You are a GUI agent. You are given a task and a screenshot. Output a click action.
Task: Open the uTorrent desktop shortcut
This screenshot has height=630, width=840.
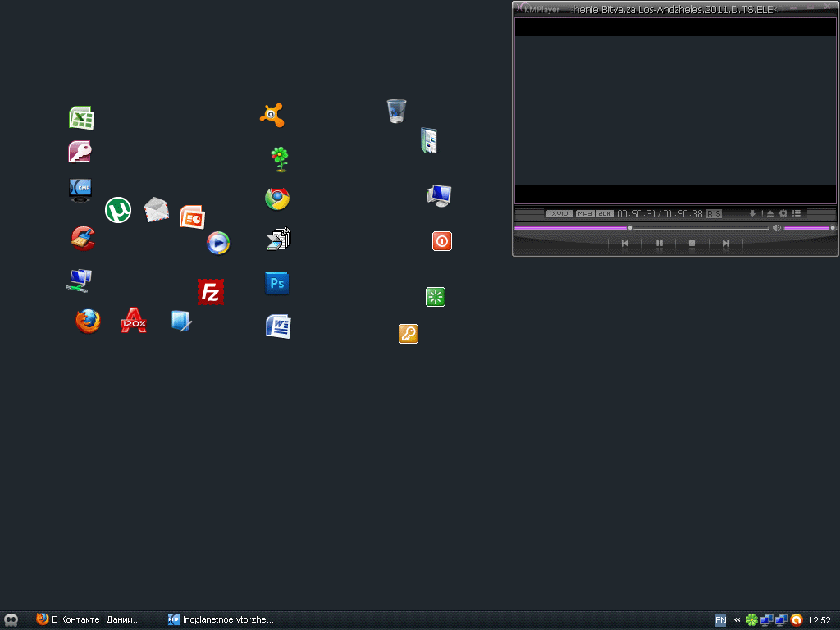[118, 210]
